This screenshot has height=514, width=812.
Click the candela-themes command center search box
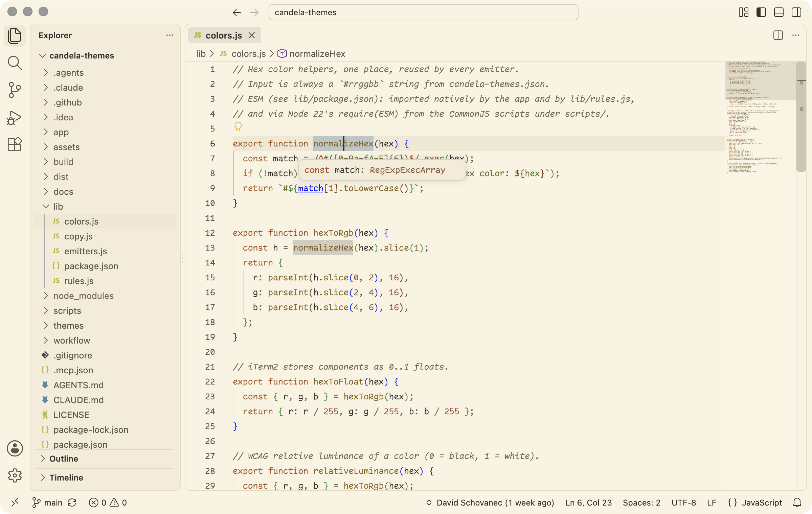[x=423, y=13]
